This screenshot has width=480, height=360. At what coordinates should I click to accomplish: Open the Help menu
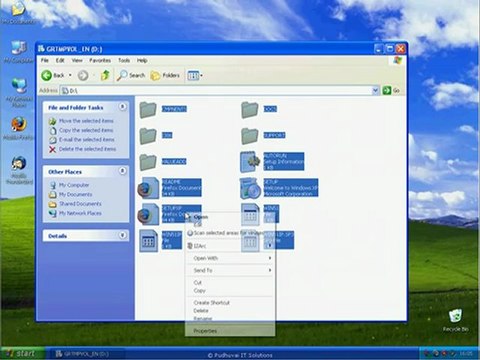pos(142,60)
